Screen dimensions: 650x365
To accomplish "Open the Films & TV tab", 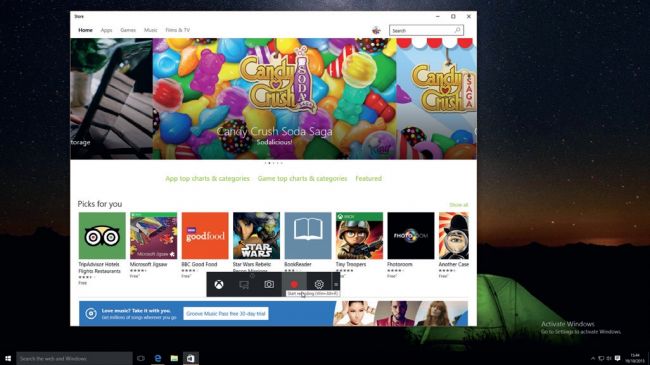I will pyautogui.click(x=177, y=30).
